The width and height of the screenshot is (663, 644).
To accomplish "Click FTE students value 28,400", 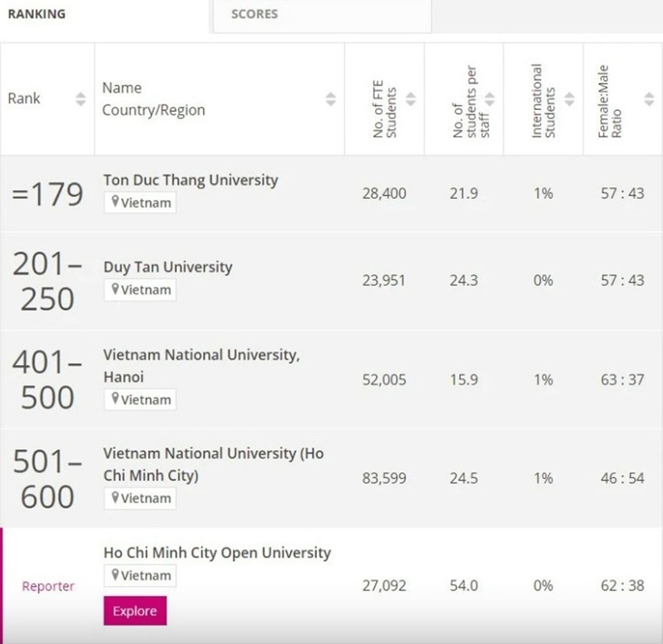I will coord(384,193).
